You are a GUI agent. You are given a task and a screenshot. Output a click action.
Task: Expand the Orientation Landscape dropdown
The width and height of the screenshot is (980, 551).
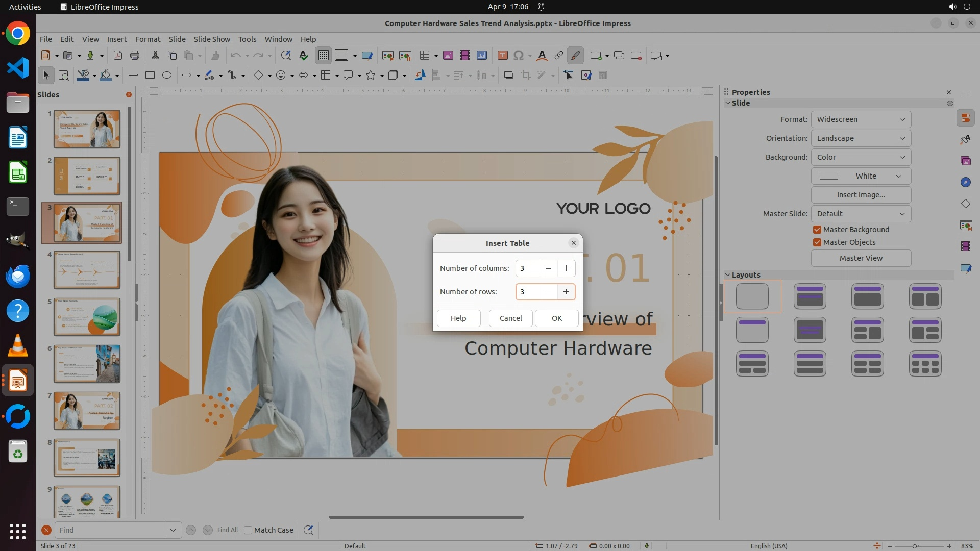pos(861,138)
